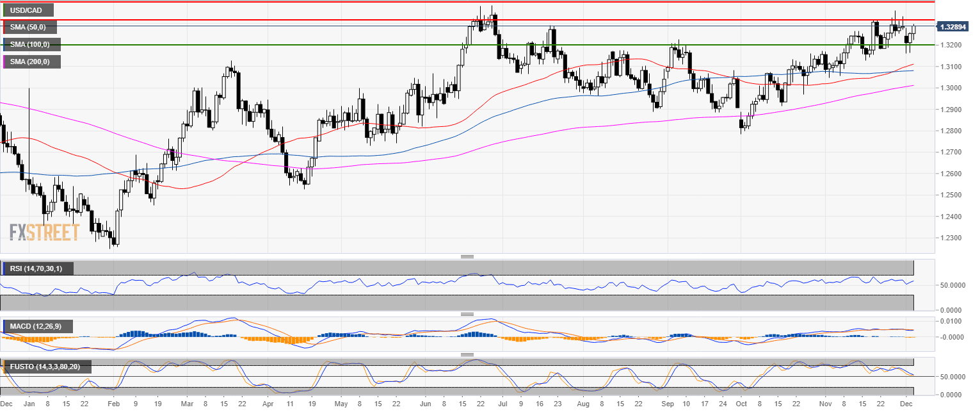
Task: Click the 1.3000 price axis label
Action: coord(948,88)
